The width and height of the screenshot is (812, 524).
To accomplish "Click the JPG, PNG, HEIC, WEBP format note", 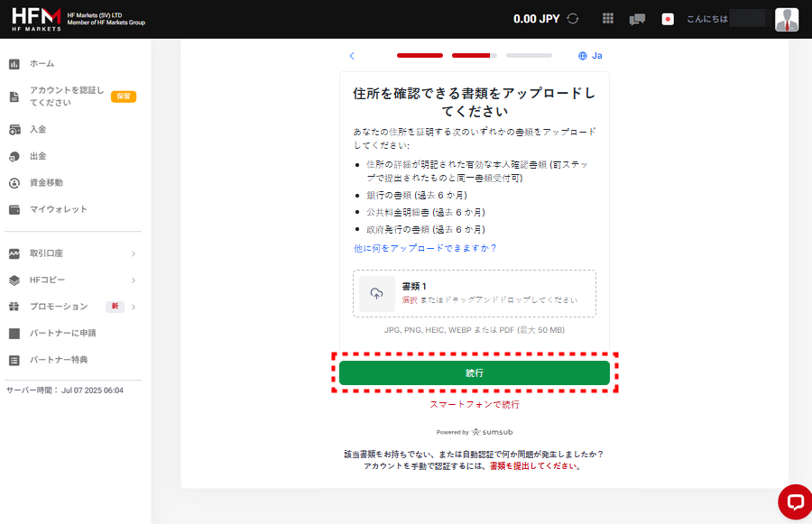I will [475, 330].
